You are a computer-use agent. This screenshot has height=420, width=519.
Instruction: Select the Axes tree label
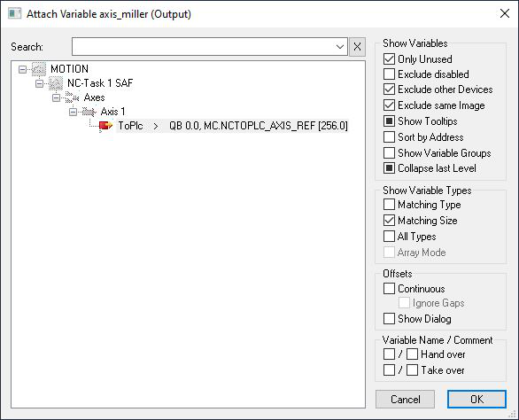click(95, 97)
